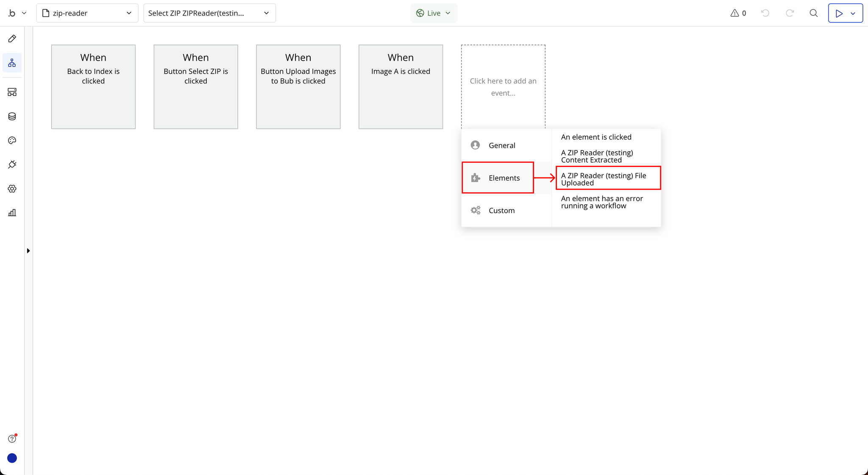Open the zip-reader page dropdown
Screen dimensions: 868x475
(87, 13)
